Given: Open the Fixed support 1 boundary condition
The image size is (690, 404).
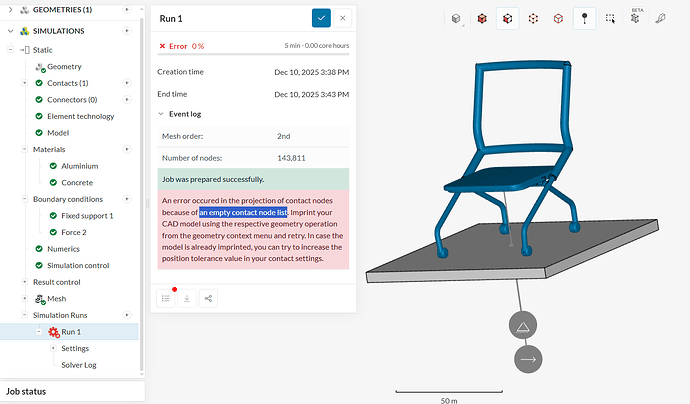Looking at the screenshot, I should pos(87,216).
